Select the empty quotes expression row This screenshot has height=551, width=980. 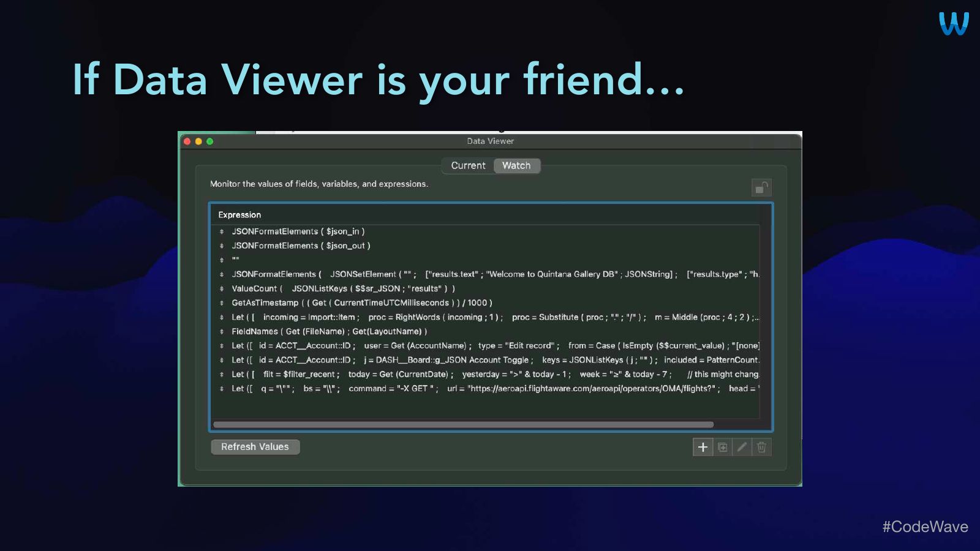(486, 260)
